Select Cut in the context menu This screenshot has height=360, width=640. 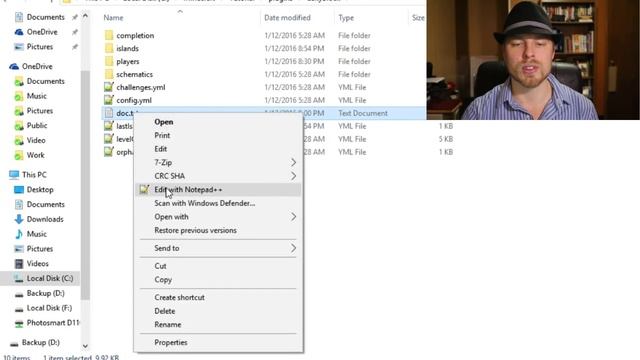click(x=160, y=266)
